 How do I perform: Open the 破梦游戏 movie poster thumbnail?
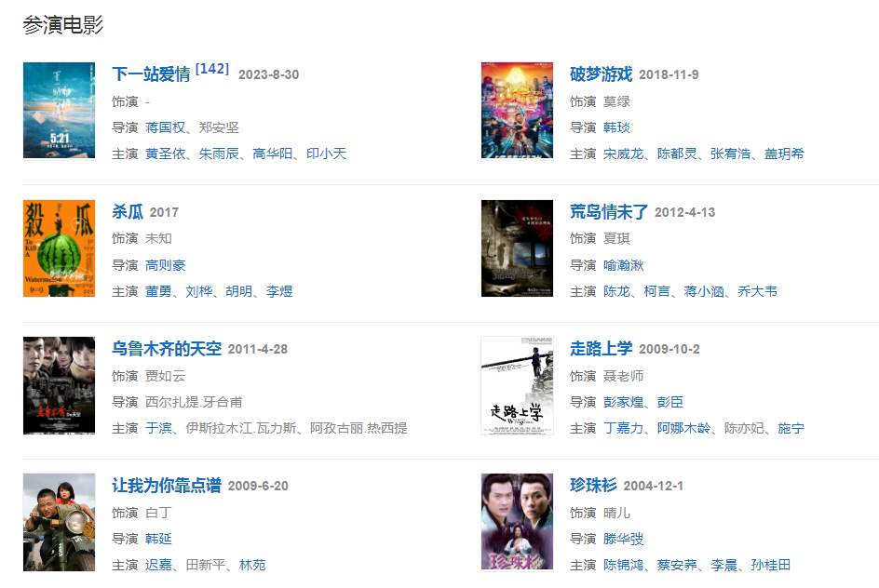517,111
